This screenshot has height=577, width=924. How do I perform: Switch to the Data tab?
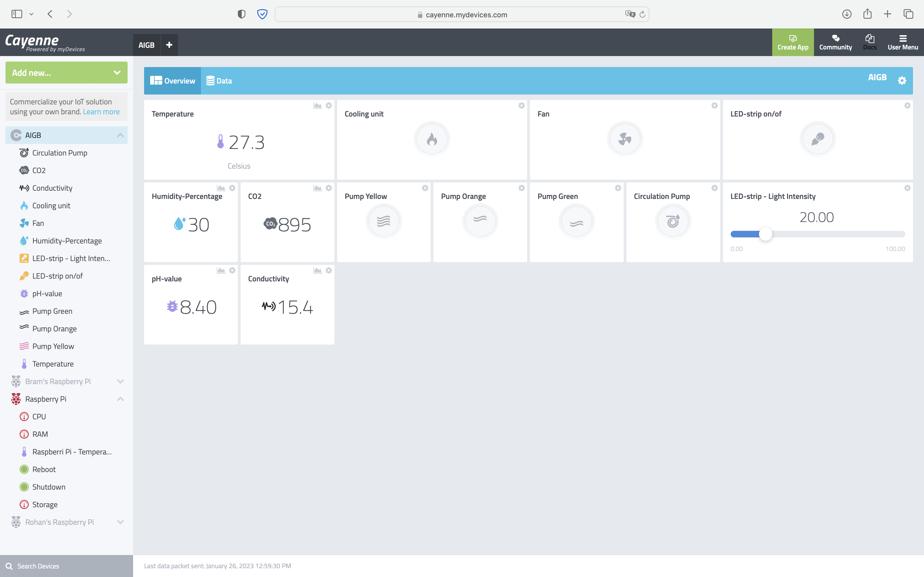coord(219,81)
